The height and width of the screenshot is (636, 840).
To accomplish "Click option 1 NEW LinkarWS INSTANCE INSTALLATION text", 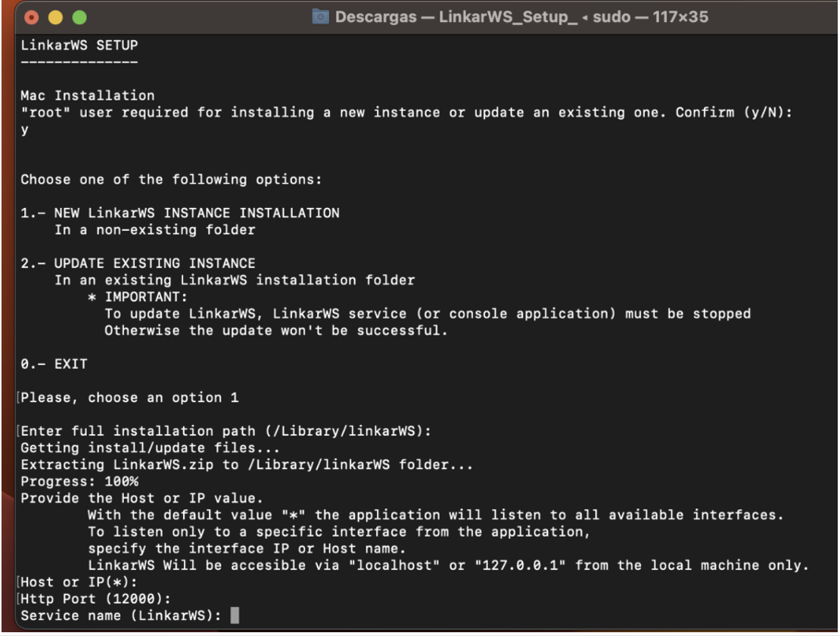I will pos(180,213).
